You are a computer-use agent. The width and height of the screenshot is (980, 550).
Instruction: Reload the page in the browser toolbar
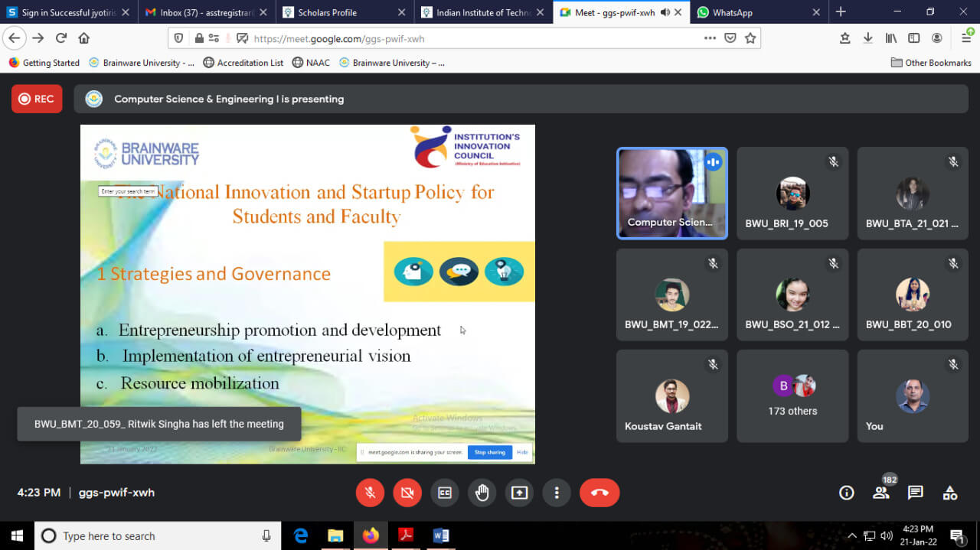(61, 38)
